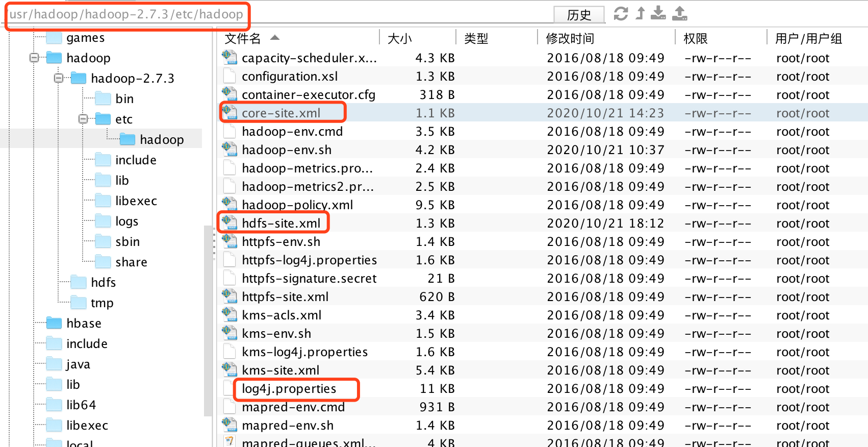
Task: Select the sbin folder in tree
Action: [x=127, y=242]
